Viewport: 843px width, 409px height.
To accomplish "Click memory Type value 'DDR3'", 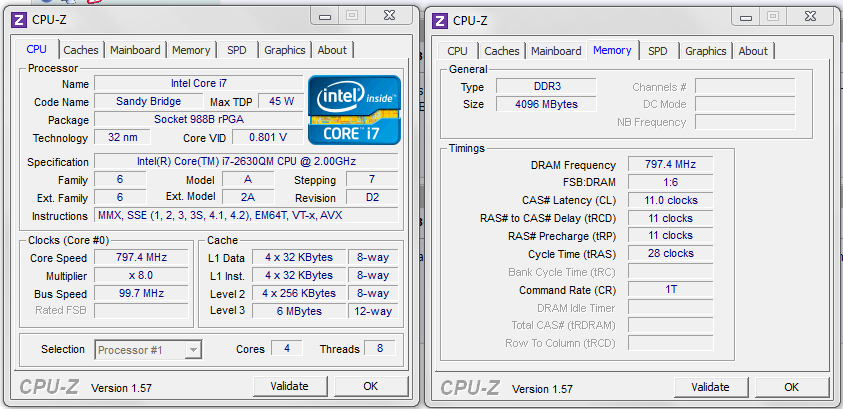I will 546,87.
